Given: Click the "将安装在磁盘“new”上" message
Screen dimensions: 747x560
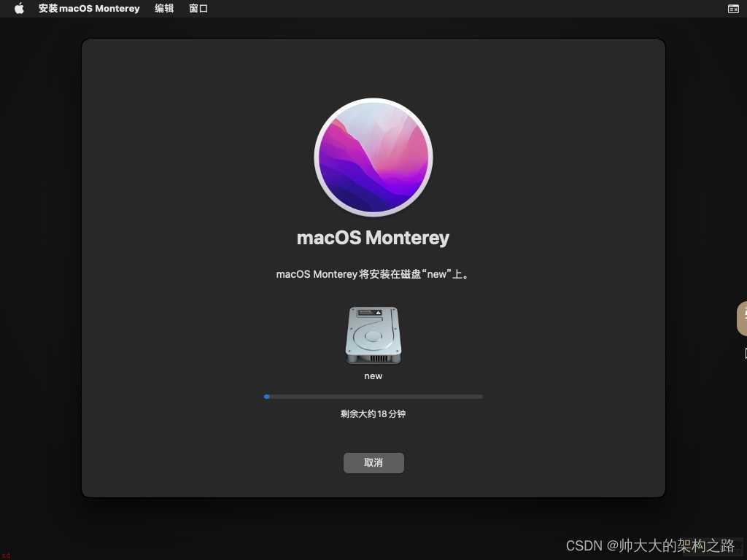Looking at the screenshot, I should pos(373,274).
